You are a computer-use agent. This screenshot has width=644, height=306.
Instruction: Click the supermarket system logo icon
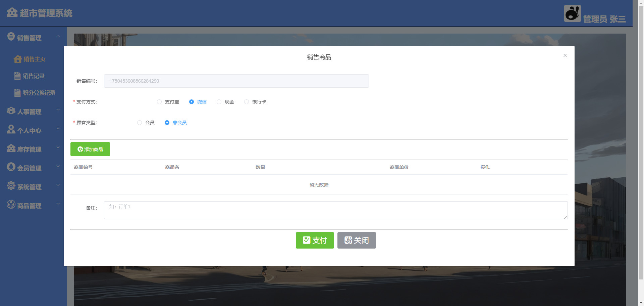[x=12, y=13]
